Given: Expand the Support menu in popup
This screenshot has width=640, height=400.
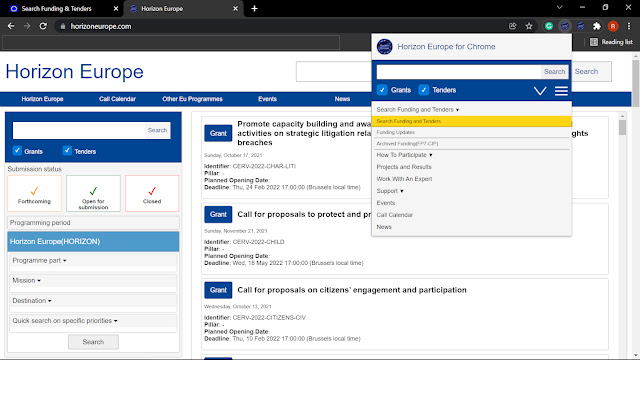Looking at the screenshot, I should click(x=390, y=191).
